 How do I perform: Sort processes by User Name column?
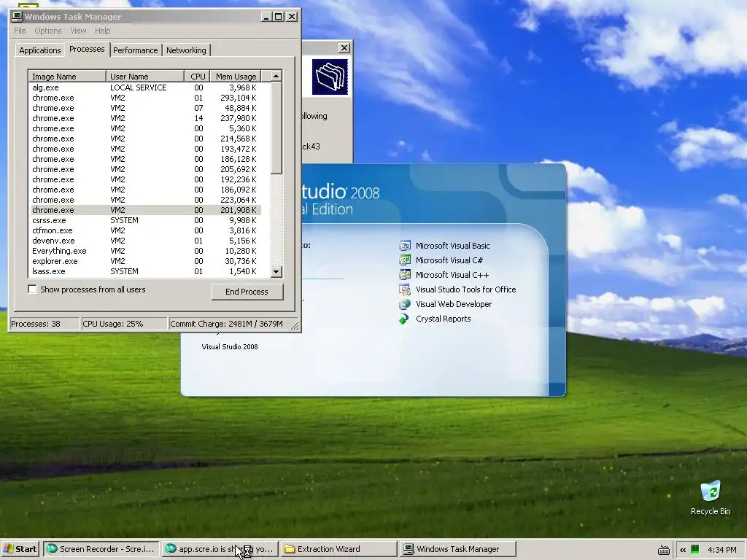pyautogui.click(x=145, y=76)
